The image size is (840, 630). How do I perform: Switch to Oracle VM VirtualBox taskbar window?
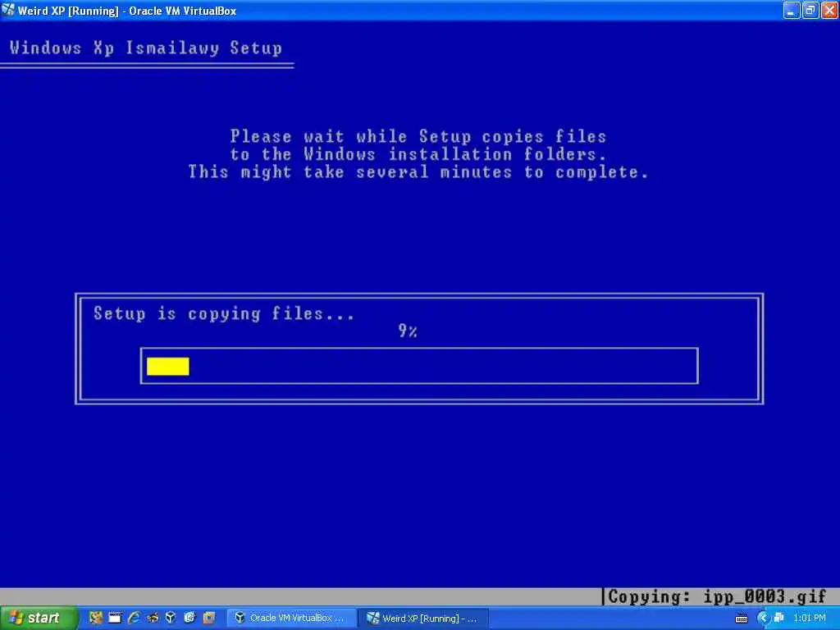coord(292,619)
